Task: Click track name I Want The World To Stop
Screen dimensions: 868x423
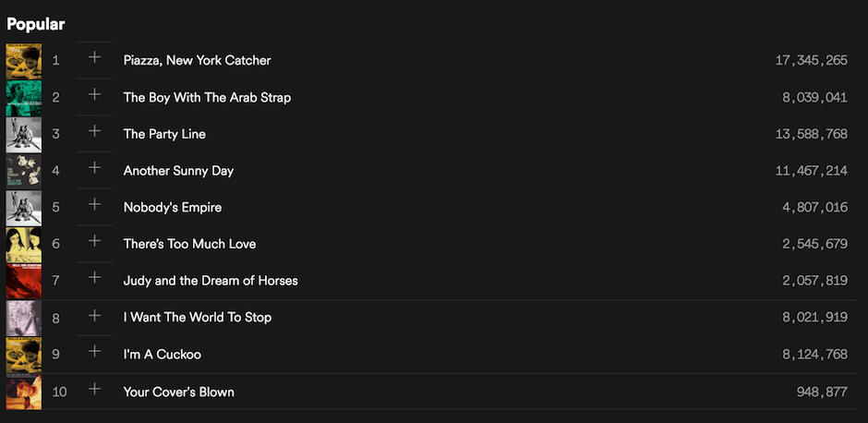Action: click(x=198, y=318)
